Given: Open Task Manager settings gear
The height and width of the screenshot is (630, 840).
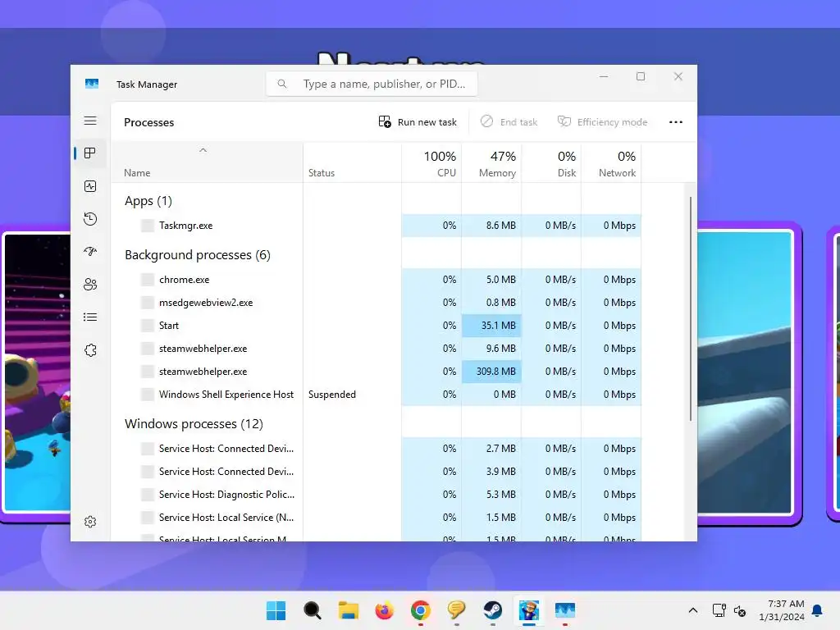Looking at the screenshot, I should 90,521.
